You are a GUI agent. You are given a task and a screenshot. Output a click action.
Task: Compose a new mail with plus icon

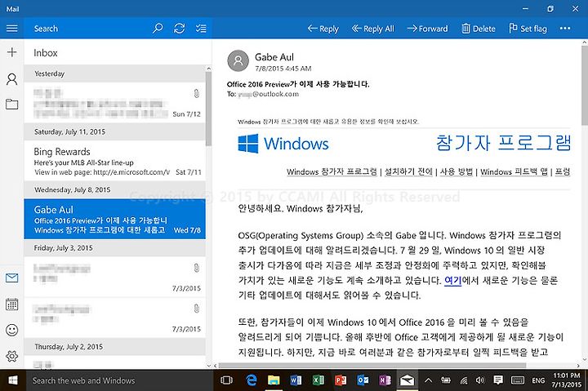point(12,51)
